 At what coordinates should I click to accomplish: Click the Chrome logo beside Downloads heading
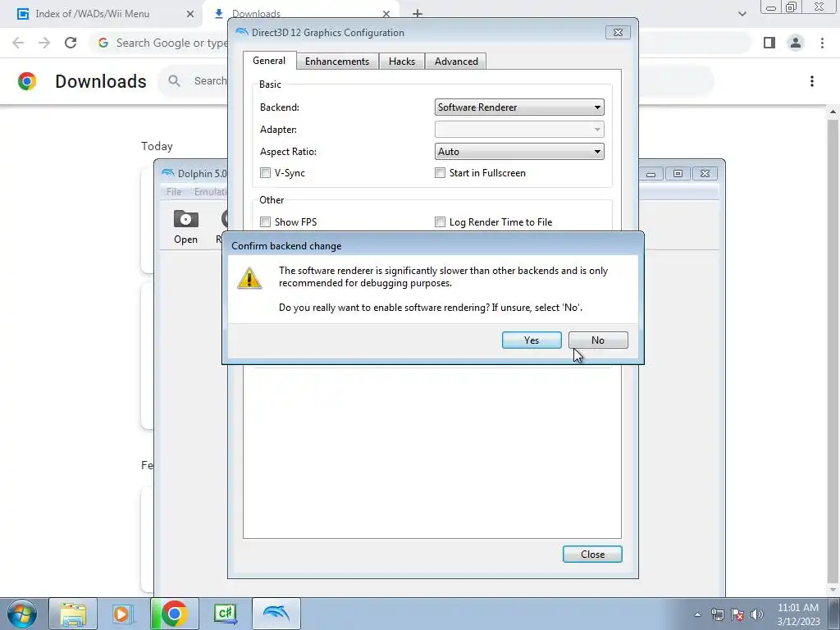(x=27, y=81)
